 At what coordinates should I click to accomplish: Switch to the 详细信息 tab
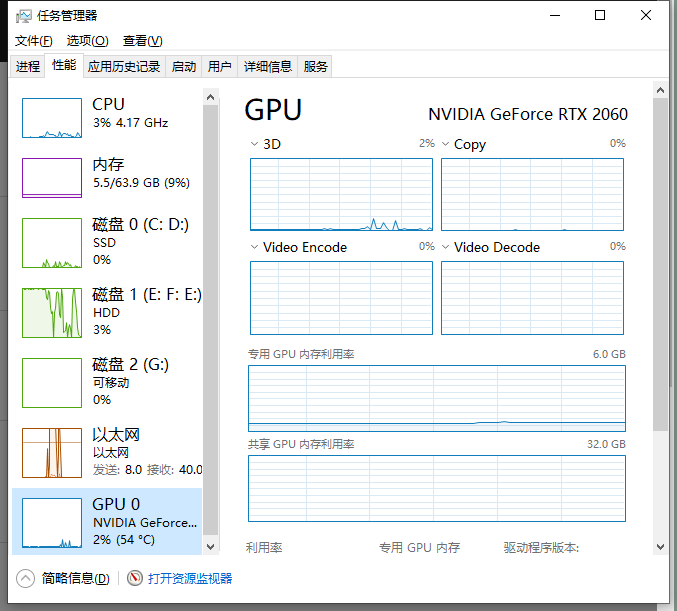[268, 66]
